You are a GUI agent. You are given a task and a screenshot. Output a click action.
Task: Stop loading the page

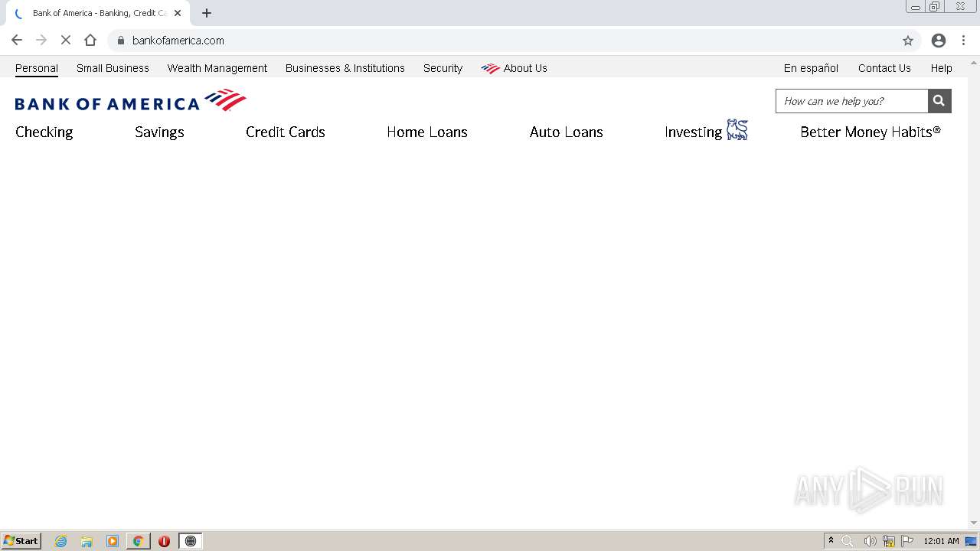[66, 41]
